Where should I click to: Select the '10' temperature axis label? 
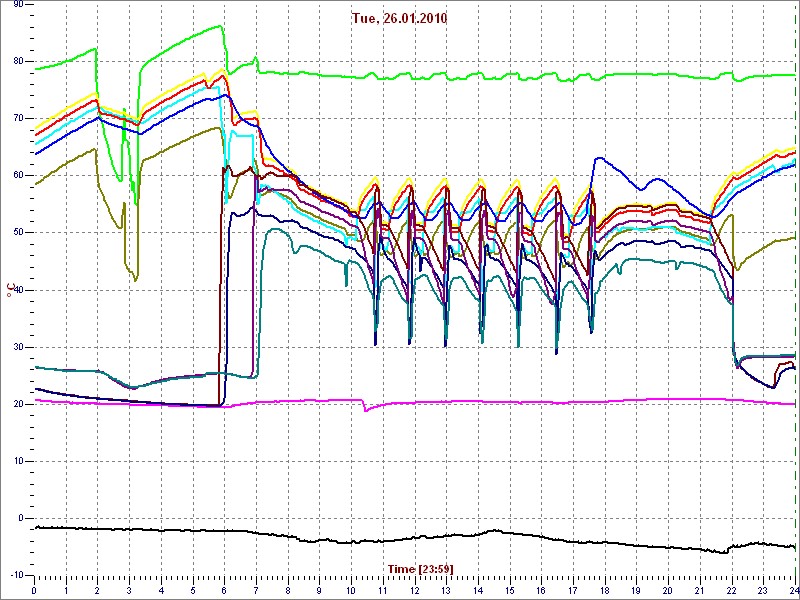point(17,461)
